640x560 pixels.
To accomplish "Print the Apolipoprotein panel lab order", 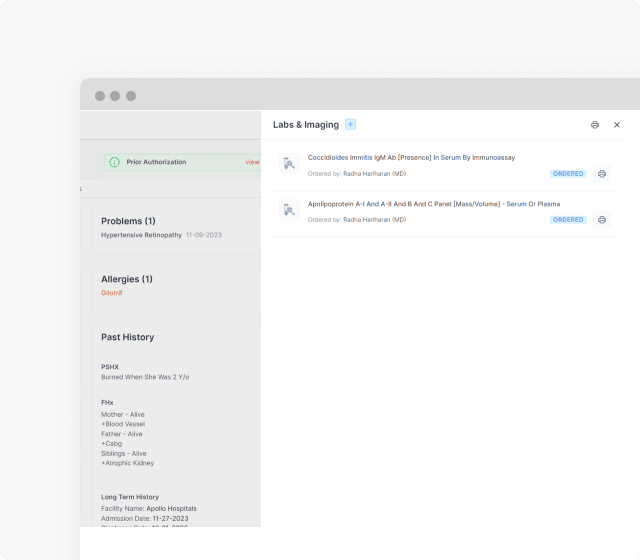I will (602, 220).
